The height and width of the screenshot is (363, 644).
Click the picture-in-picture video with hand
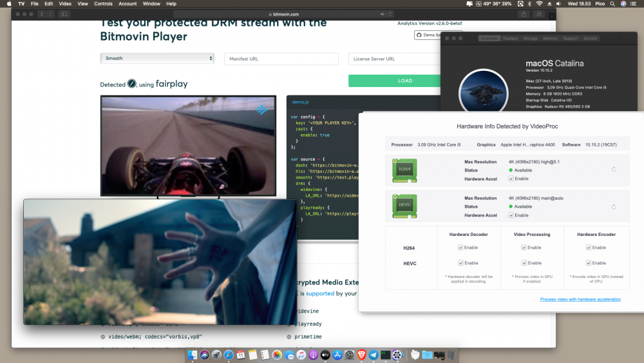(160, 262)
